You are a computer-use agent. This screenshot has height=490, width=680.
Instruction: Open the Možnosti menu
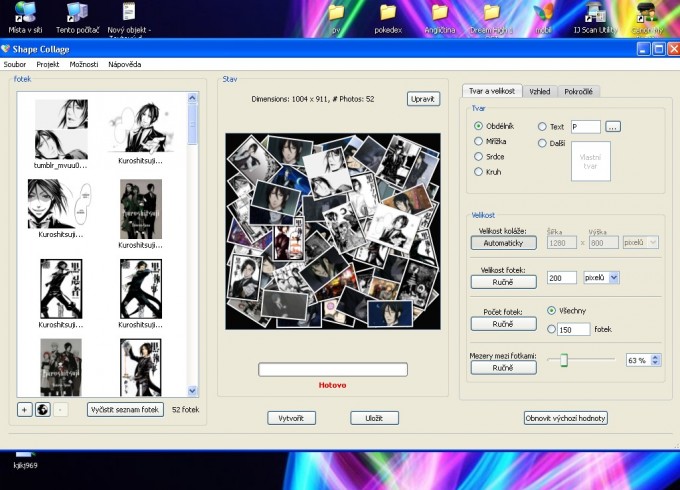84,64
